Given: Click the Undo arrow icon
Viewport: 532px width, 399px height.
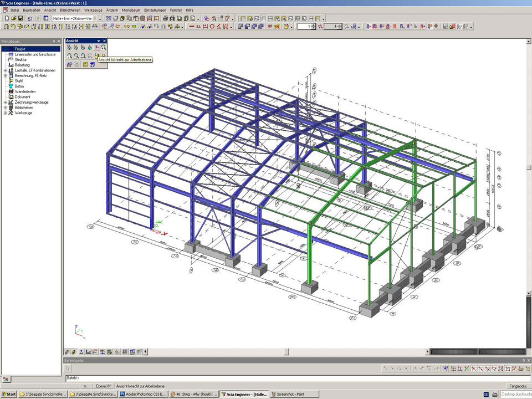Looking at the screenshot, I should [29, 18].
